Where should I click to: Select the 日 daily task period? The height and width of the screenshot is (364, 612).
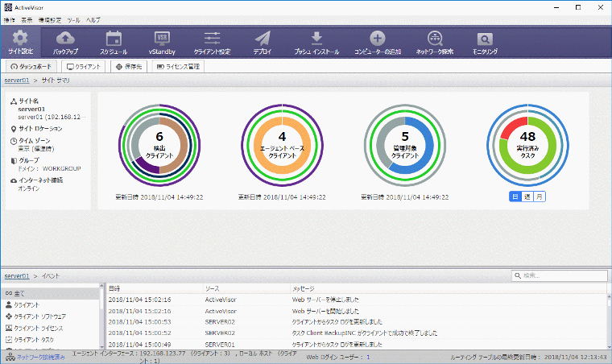515,196
